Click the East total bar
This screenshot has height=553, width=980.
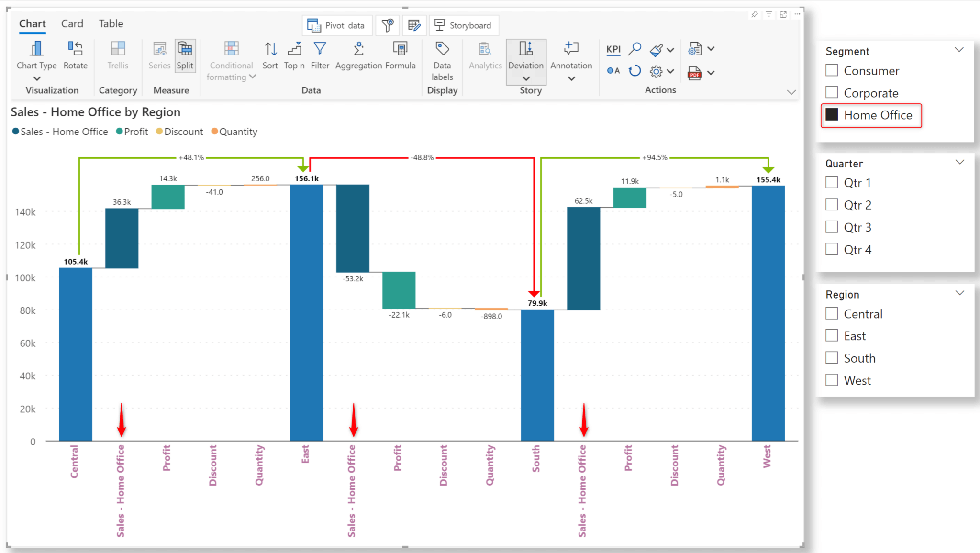[x=306, y=312]
